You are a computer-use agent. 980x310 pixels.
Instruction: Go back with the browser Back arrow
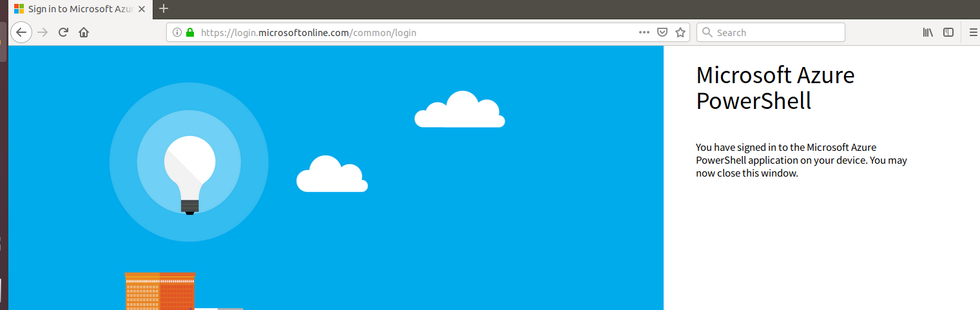point(21,32)
